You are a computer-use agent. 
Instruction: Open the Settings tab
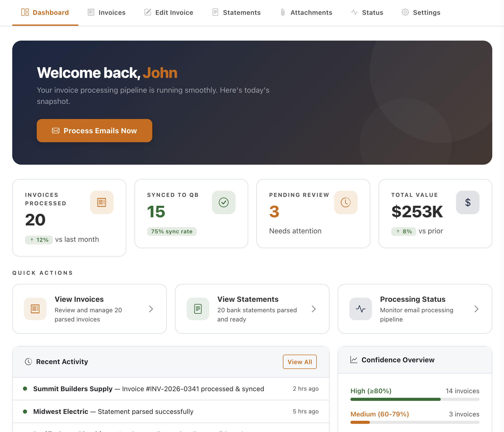point(421,13)
